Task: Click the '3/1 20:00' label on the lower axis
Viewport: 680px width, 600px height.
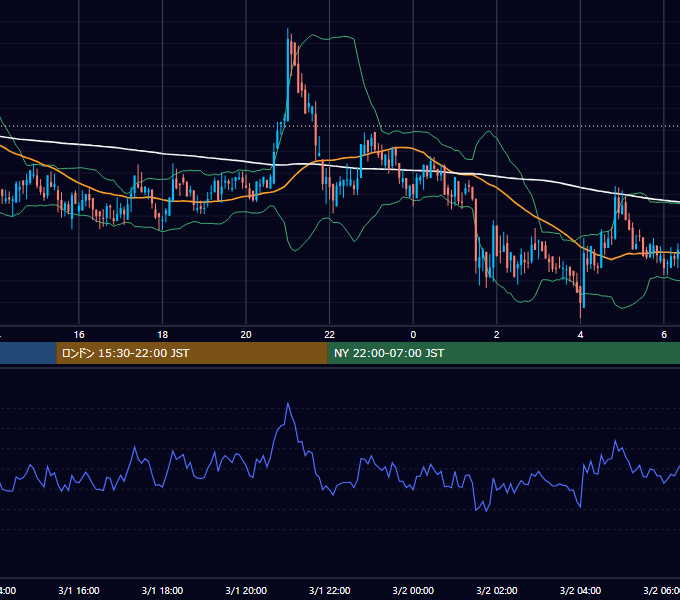Action: coord(246,590)
